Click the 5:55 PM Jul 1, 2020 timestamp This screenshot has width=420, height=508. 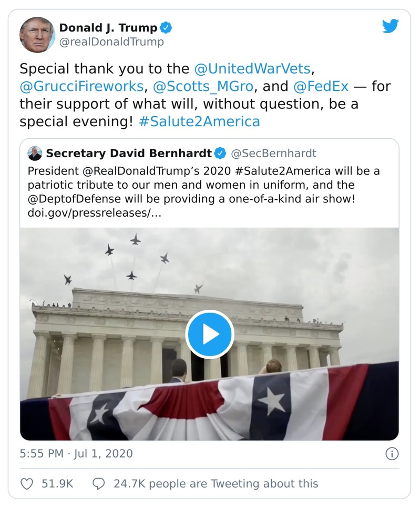[76, 453]
